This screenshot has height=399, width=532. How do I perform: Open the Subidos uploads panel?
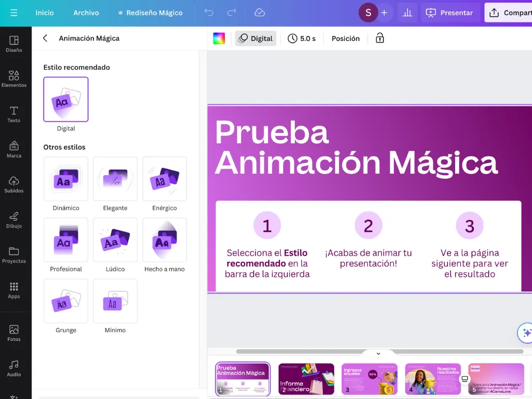tap(14, 185)
